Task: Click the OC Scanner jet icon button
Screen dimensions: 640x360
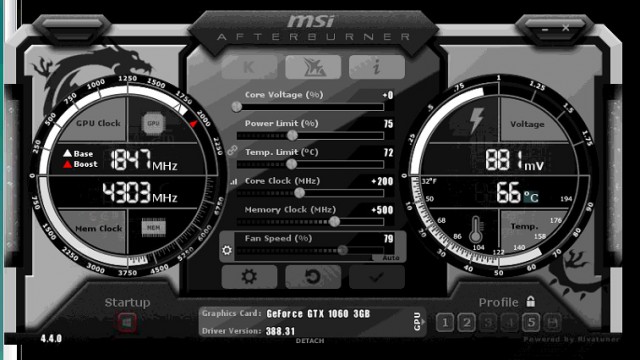Action: (x=313, y=67)
